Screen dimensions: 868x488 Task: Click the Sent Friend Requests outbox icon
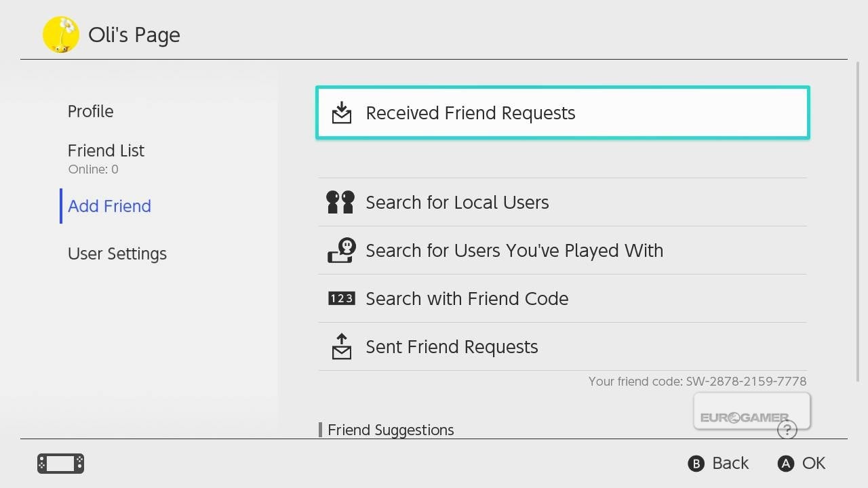342,346
